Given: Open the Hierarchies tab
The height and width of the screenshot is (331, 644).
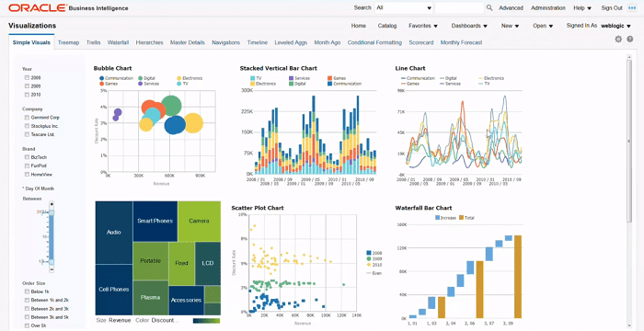Looking at the screenshot, I should click(x=149, y=42).
